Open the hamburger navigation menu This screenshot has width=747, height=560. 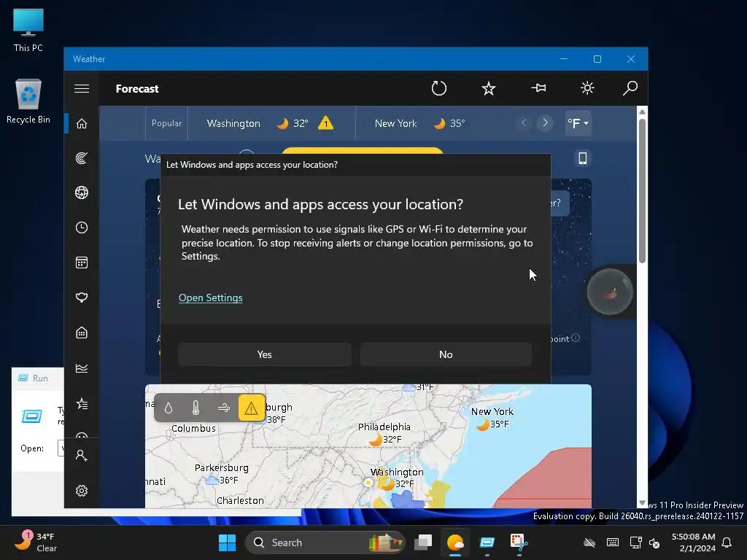(82, 88)
